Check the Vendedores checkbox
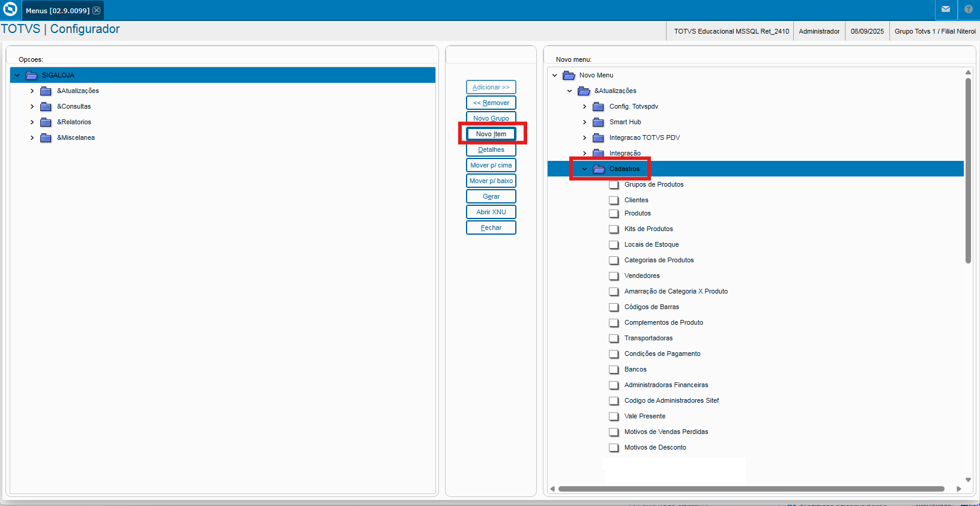The image size is (980, 506). [614, 276]
